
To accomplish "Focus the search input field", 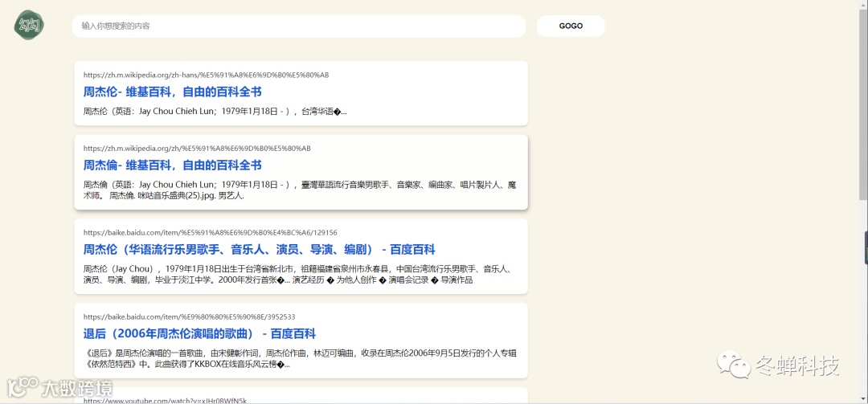I will [x=298, y=26].
